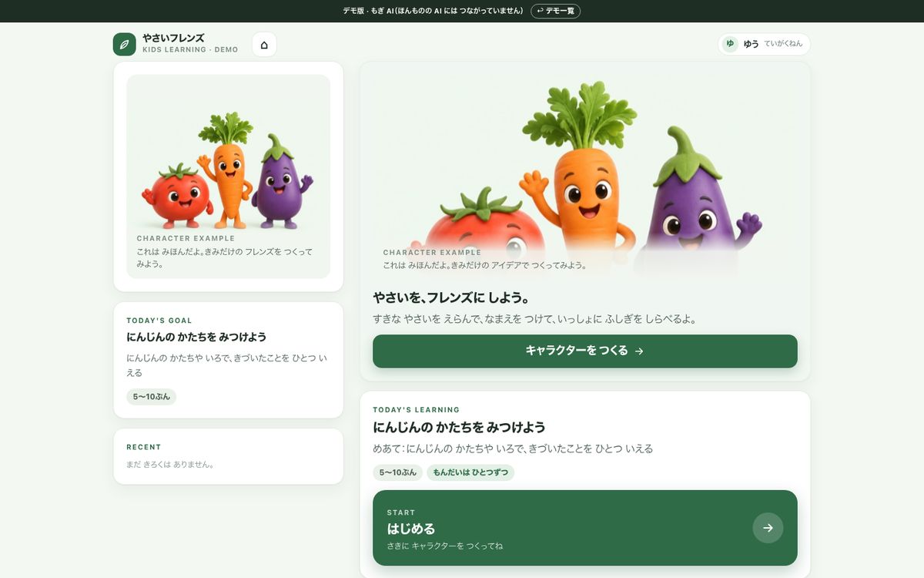Click the やさいフレンズ title text
This screenshot has height=578, width=924.
point(173,38)
